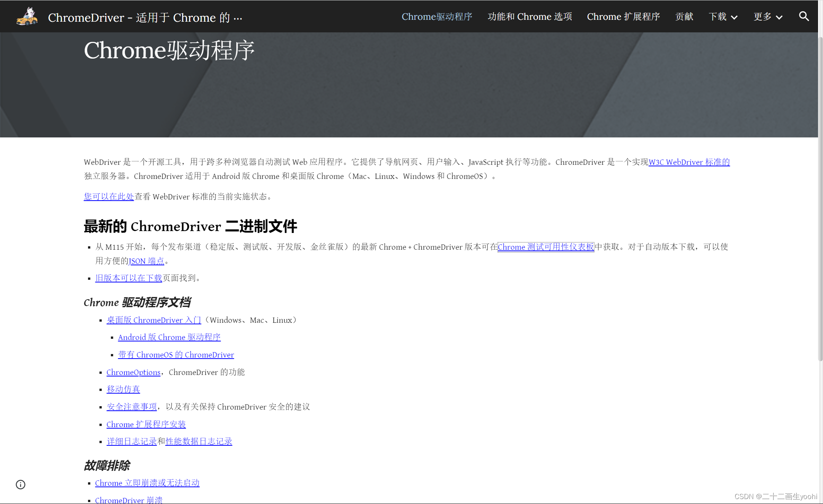This screenshot has width=823, height=504.
Task: Expand the 下载 dropdown chevron
Action: pos(734,17)
